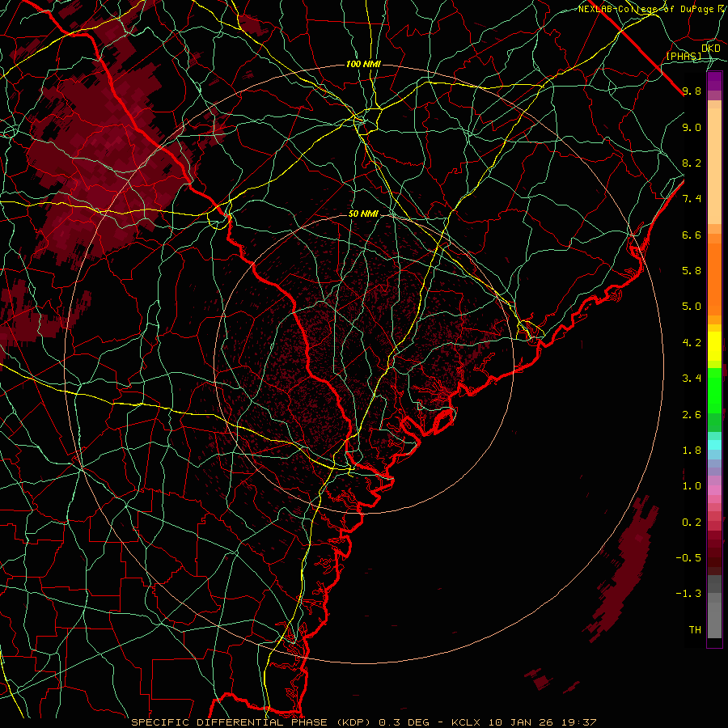The height and width of the screenshot is (728, 728).
Task: Click the '5.0' legend value
Action: (692, 307)
